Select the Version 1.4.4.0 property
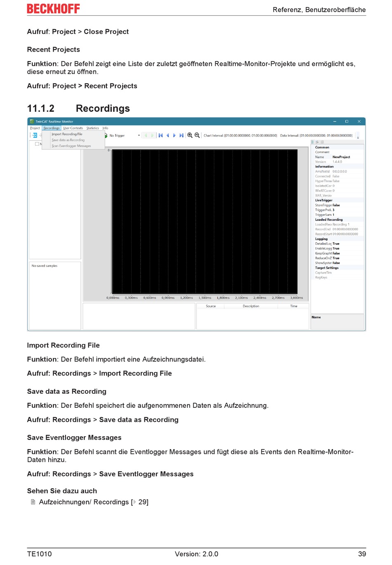Image resolution: width=392 pixels, height=565 pixels. tap(338, 162)
